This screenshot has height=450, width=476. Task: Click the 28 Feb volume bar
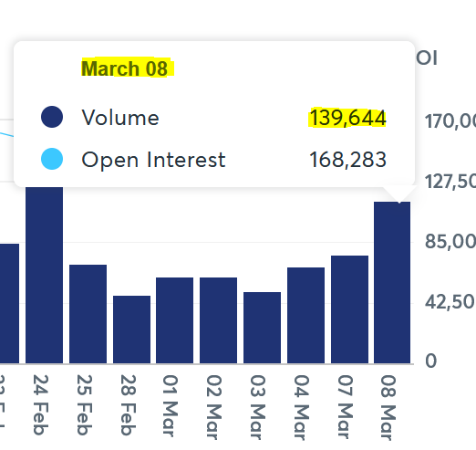(131, 330)
